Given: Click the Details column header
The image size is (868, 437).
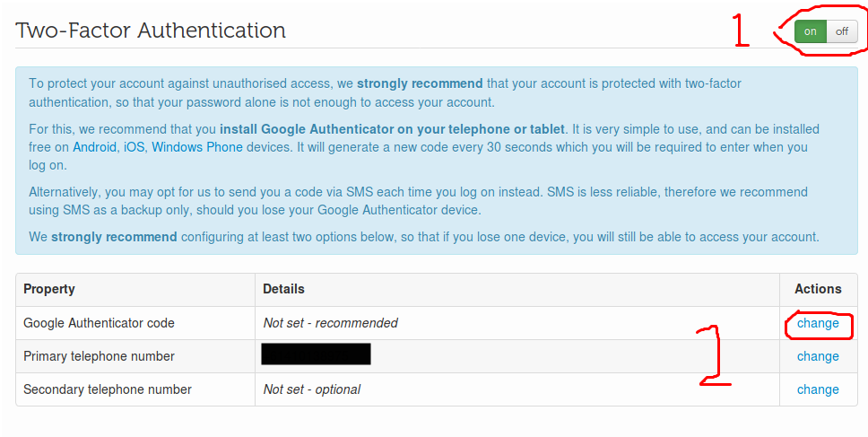Looking at the screenshot, I should click(283, 289).
